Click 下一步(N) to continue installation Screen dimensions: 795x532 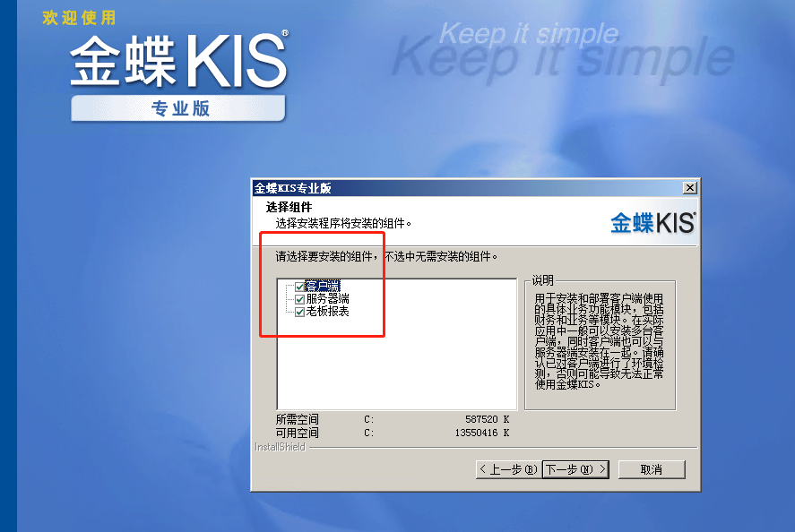click(x=575, y=469)
